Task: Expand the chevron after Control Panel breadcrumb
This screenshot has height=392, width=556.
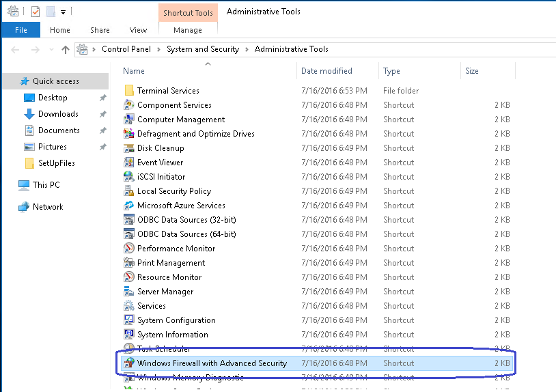Action: point(159,49)
